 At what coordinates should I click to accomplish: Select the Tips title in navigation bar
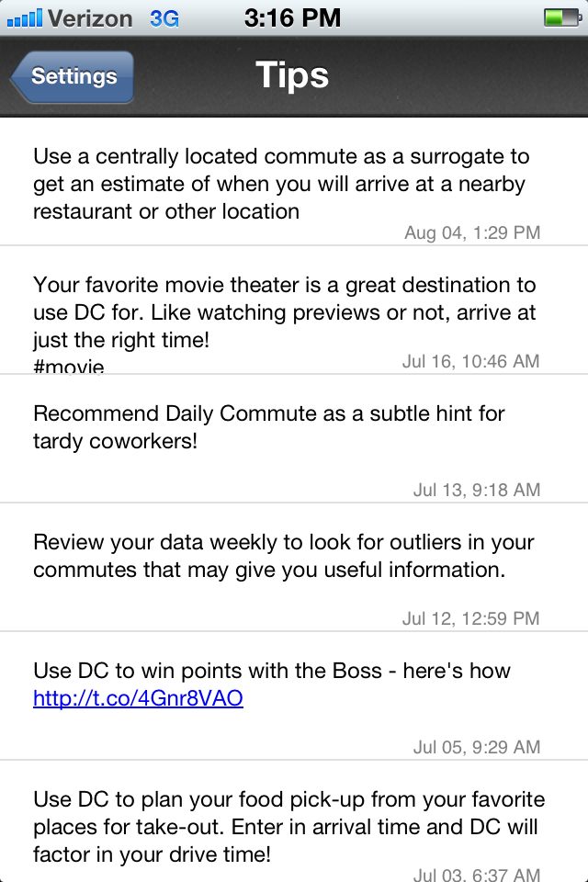pyautogui.click(x=292, y=75)
